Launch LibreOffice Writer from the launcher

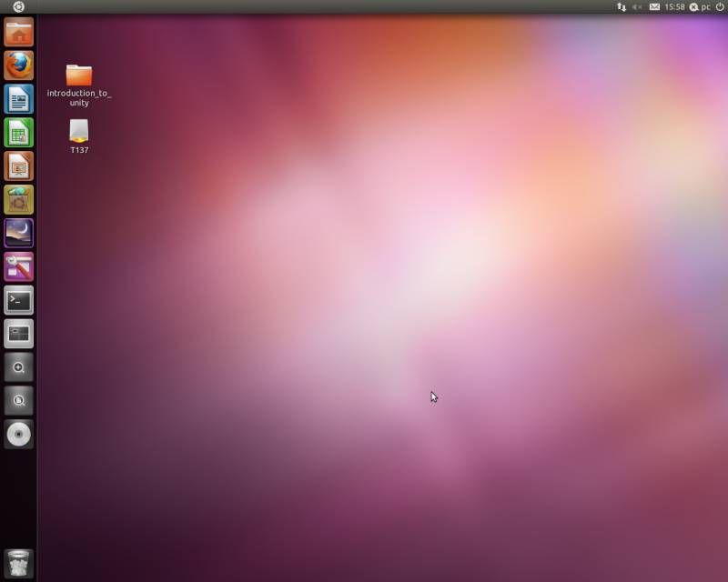coord(18,99)
